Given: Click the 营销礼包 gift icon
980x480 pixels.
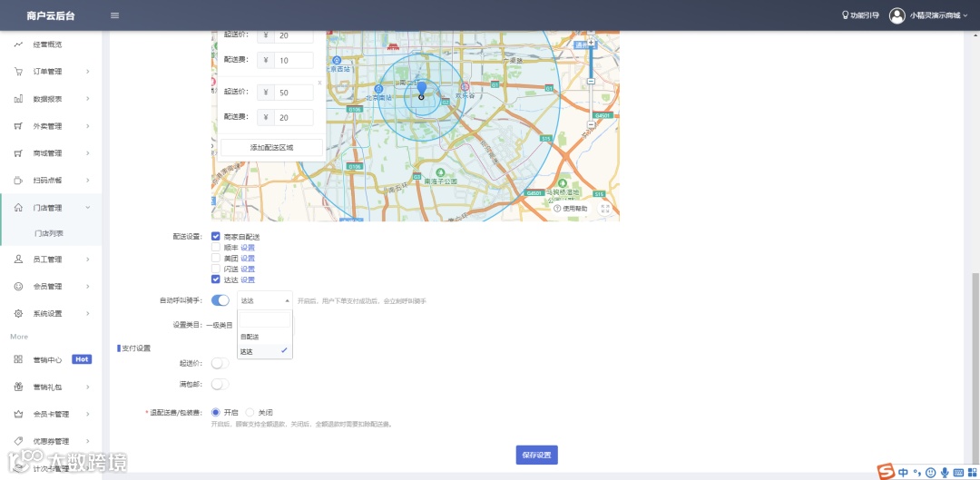Looking at the screenshot, I should (x=19, y=387).
